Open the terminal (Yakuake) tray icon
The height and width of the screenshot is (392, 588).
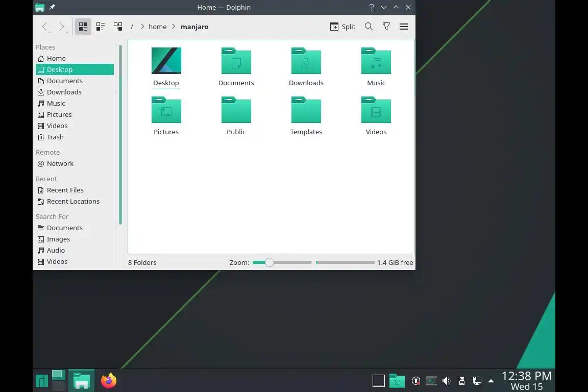coord(431,381)
